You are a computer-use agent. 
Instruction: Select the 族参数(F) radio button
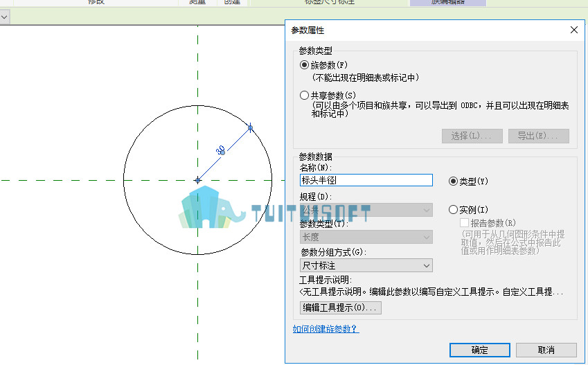pos(305,65)
